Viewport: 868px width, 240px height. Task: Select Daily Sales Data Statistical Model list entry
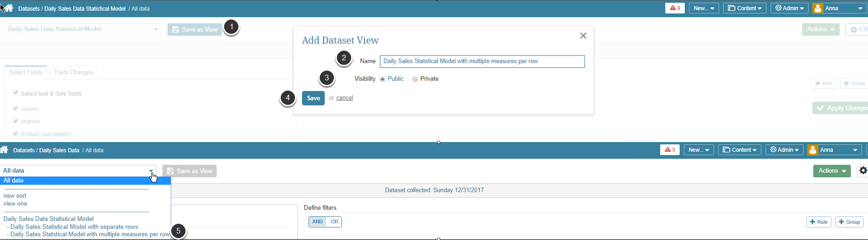pyautogui.click(x=49, y=219)
